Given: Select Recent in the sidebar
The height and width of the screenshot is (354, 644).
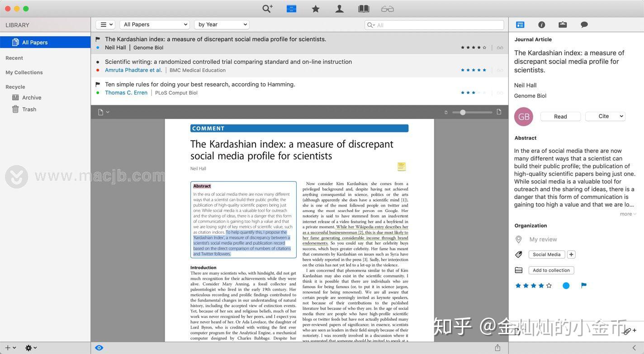Looking at the screenshot, I should [x=14, y=58].
